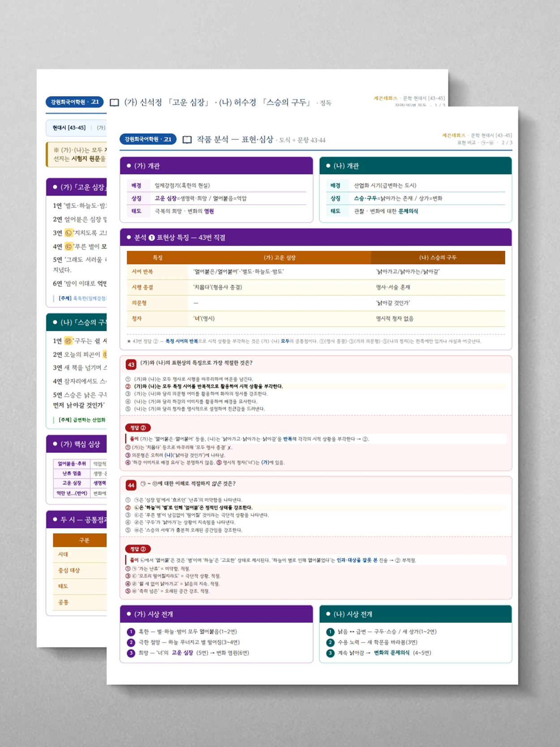Click the '얼어붙음·추위' cell on back page
This screenshot has width=560, height=747.
point(72,464)
